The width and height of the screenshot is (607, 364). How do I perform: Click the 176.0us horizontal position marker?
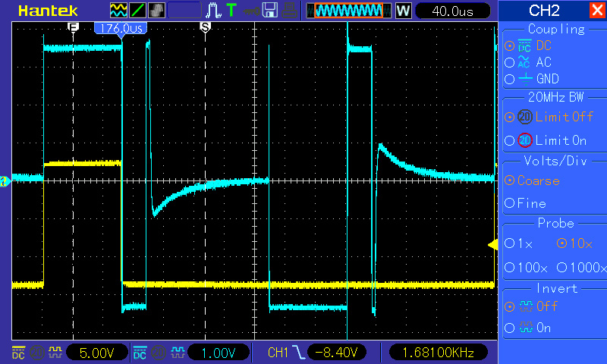121,27
